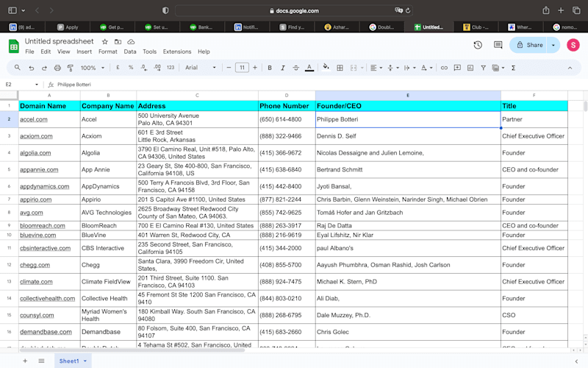The width and height of the screenshot is (588, 368).
Task: Open the Extensions menu
Action: click(177, 52)
